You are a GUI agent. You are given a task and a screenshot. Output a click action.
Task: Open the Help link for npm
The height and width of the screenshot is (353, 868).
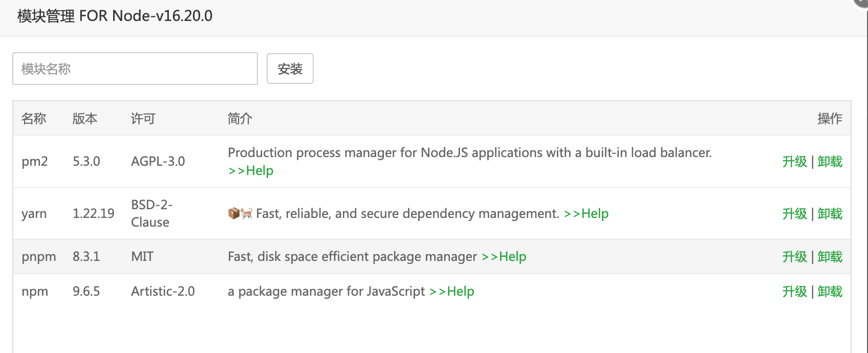[451, 292]
